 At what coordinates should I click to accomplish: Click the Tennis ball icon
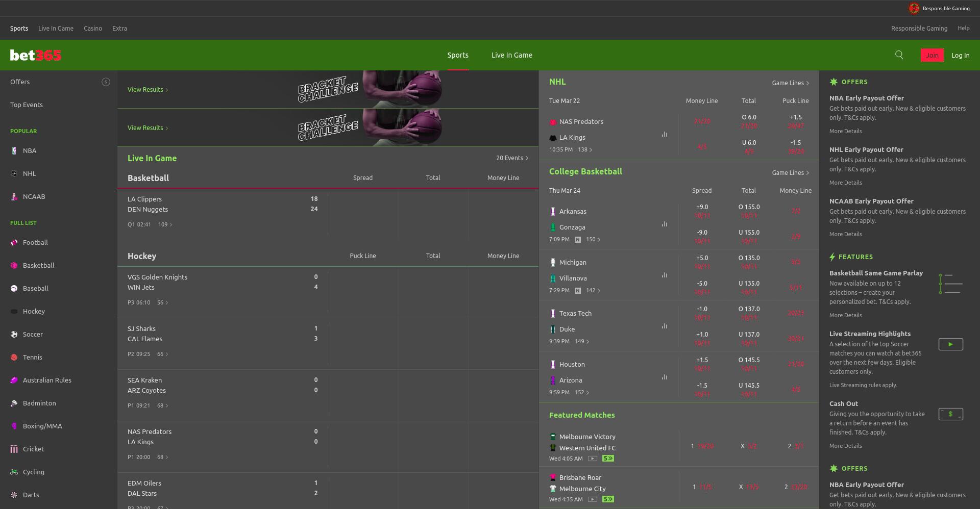tap(14, 357)
